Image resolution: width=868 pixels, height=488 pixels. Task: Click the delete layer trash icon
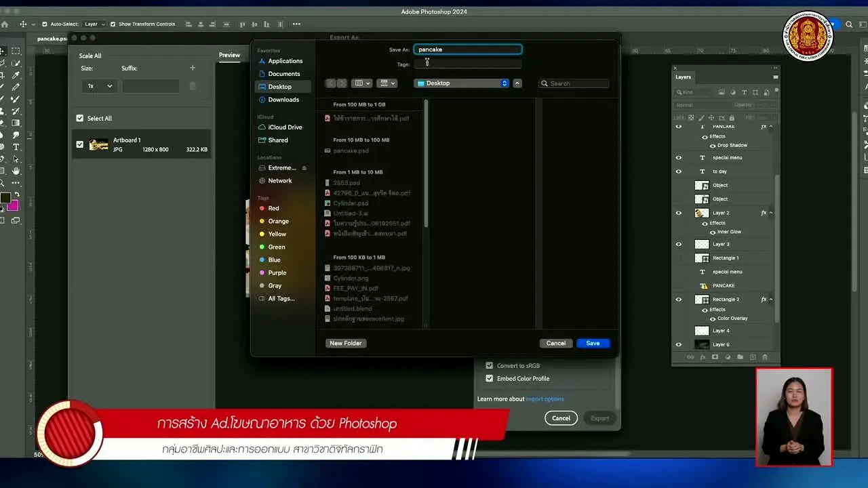[765, 357]
